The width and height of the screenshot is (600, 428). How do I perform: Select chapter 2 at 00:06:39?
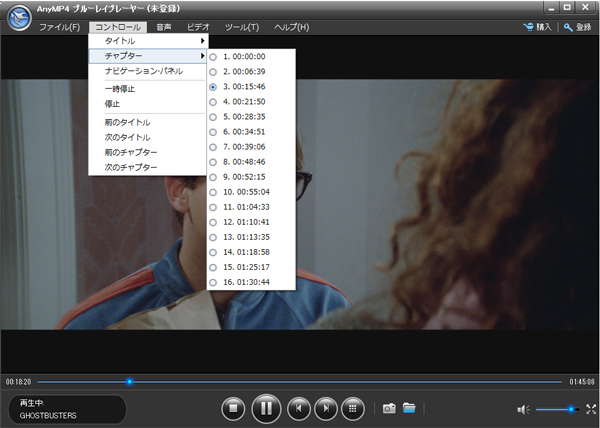click(251, 72)
